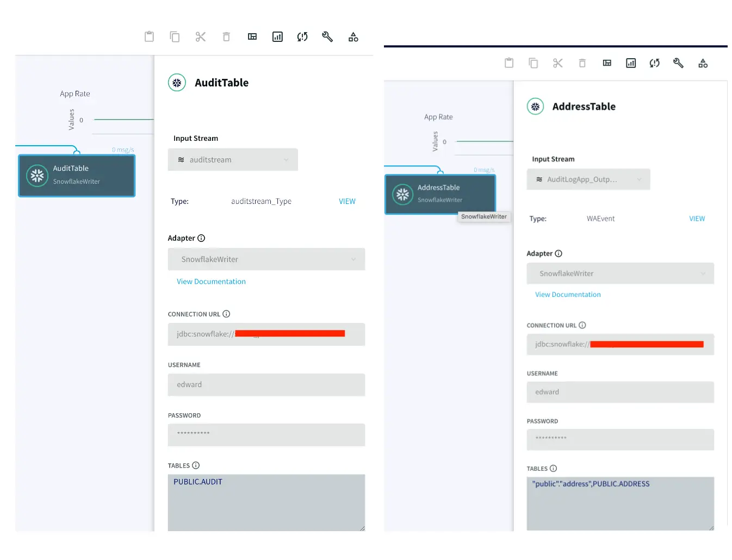732x560 pixels.
Task: Select the AddressTable node on the canvas
Action: 440,194
